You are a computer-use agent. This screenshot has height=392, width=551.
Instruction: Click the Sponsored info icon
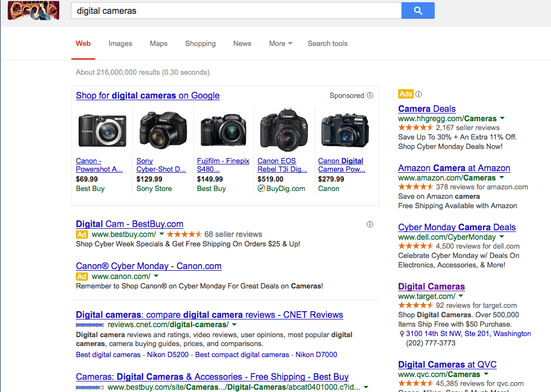(370, 95)
